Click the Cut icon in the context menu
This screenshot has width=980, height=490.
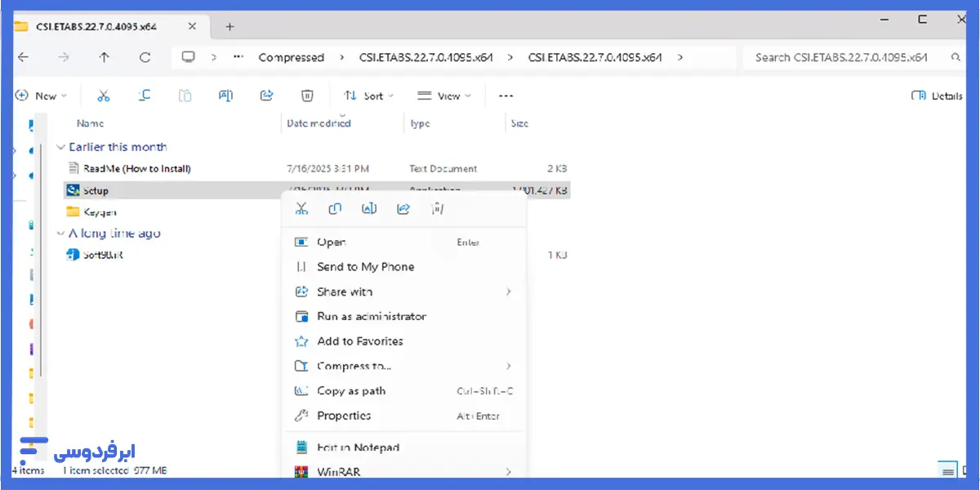click(x=301, y=208)
